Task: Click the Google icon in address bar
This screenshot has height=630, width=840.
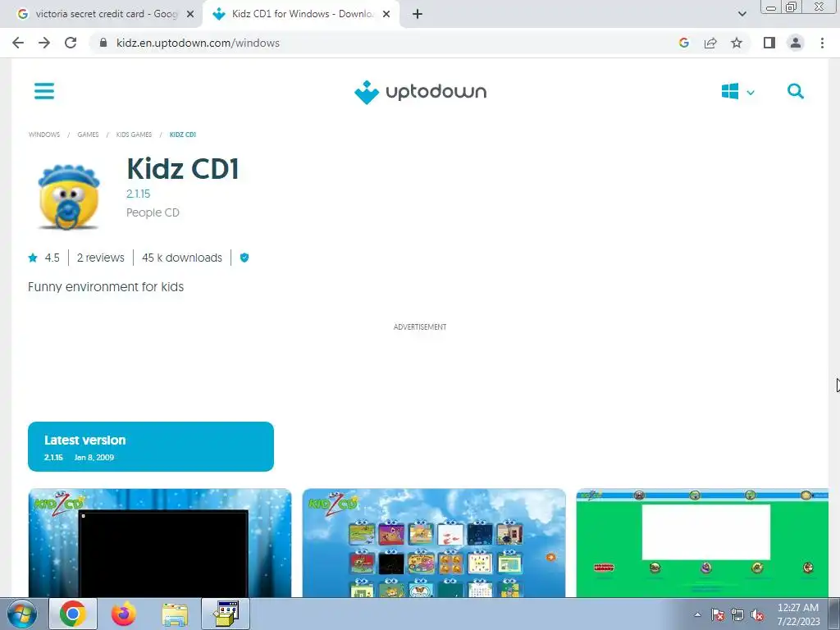Action: click(x=683, y=43)
